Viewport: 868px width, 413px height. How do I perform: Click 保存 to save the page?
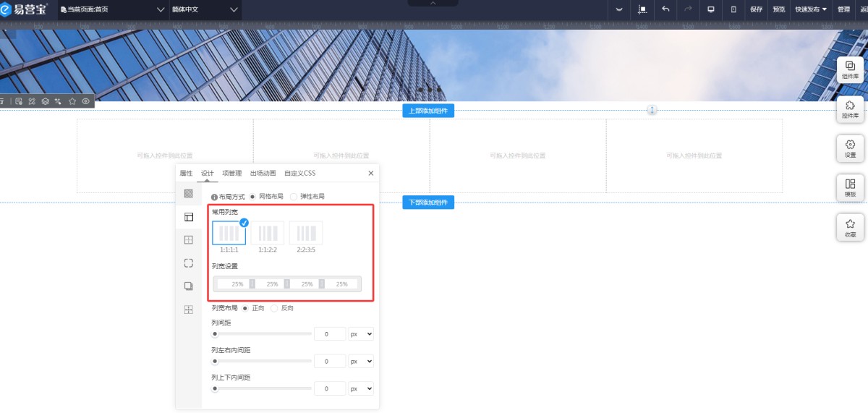click(x=756, y=9)
